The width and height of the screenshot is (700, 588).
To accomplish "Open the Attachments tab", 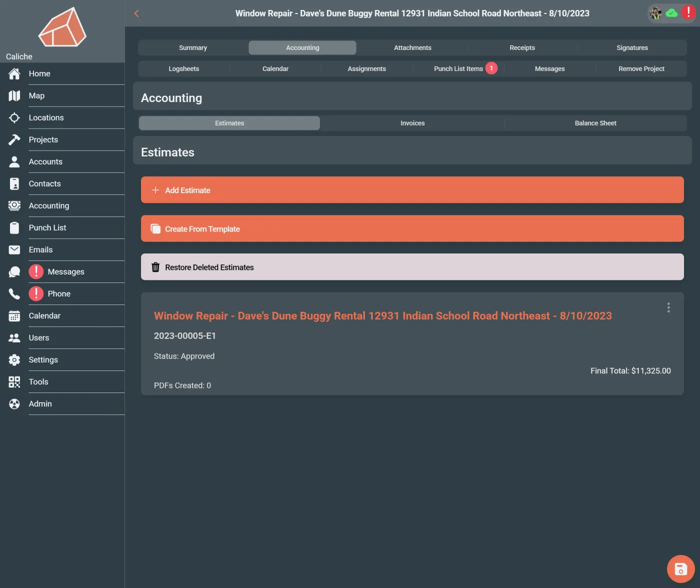I will coord(412,47).
